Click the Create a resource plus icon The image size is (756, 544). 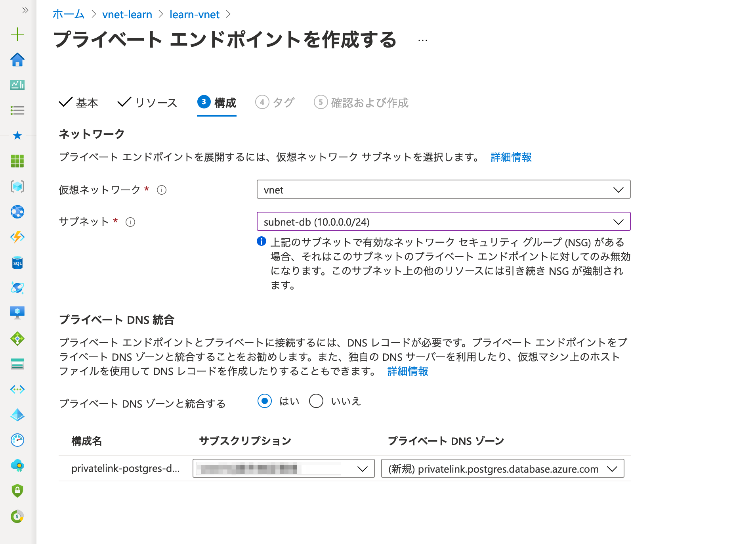17,34
